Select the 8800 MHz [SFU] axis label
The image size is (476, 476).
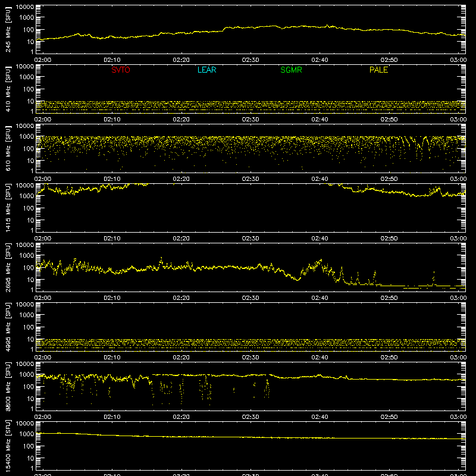click(8, 386)
